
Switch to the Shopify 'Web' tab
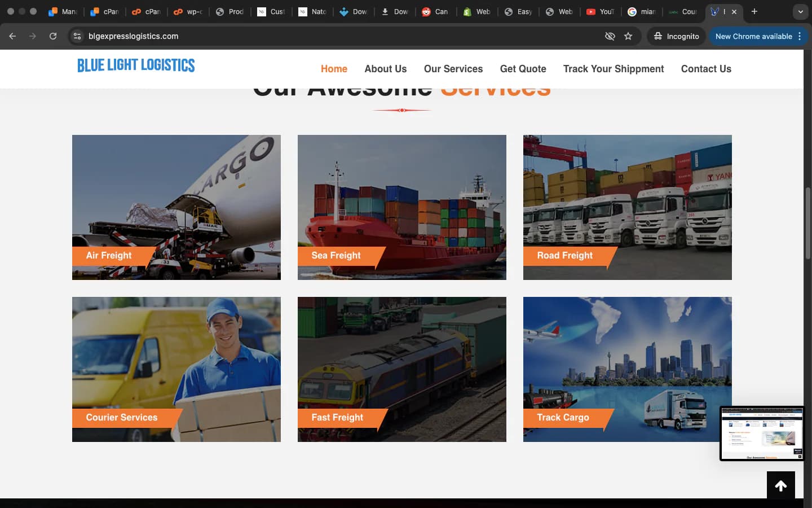click(x=476, y=11)
